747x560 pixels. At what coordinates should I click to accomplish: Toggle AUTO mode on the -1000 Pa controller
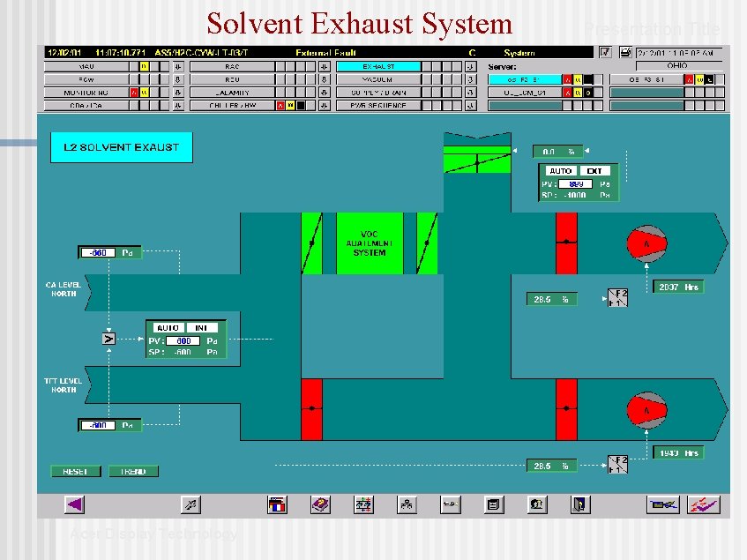pyautogui.click(x=560, y=171)
